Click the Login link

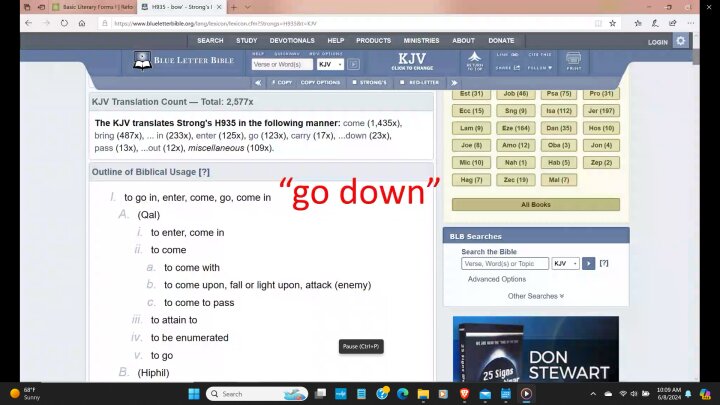point(658,42)
